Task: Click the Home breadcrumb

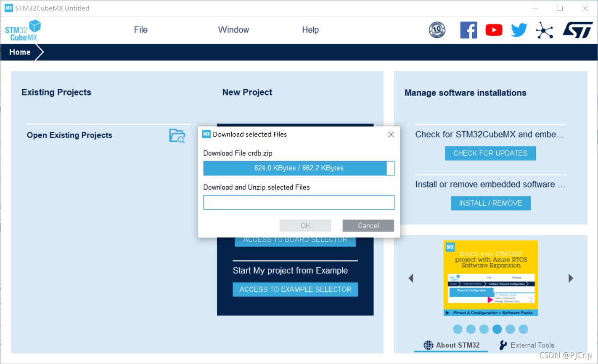Action: point(20,52)
